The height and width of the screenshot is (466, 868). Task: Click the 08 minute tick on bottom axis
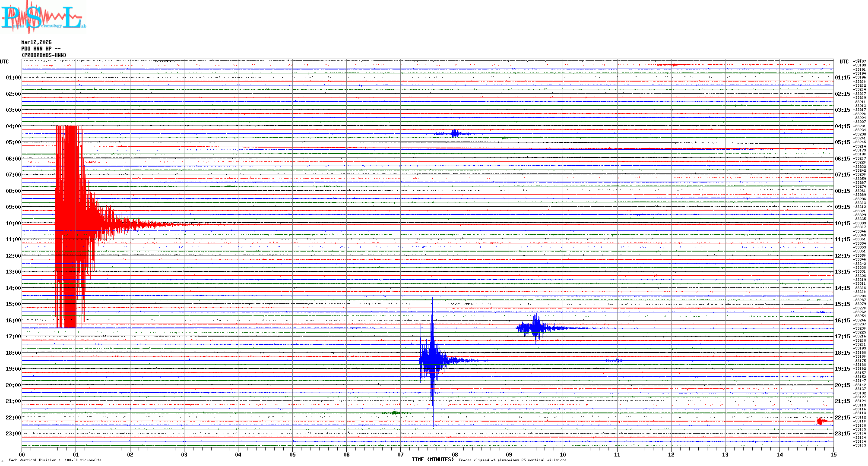tap(455, 454)
